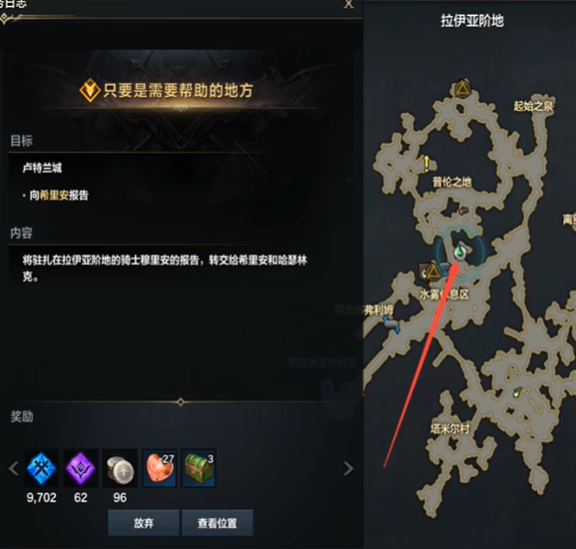Click the yellow exclamation quest marker on map
576x549 pixels.
(426, 164)
